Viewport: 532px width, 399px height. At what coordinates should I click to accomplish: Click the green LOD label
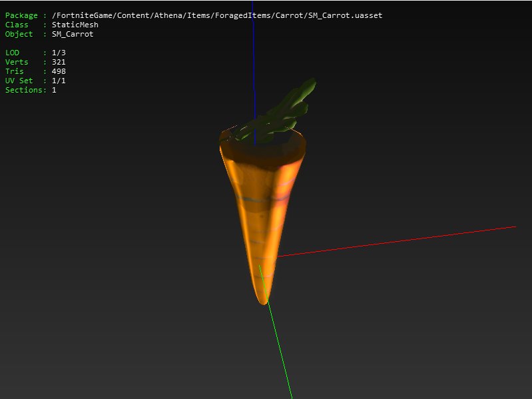point(12,53)
